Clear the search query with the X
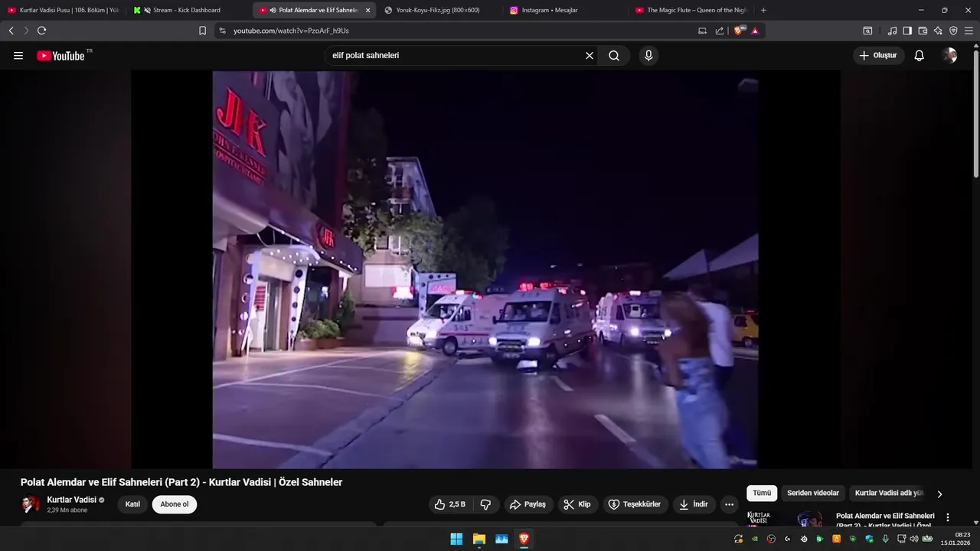The image size is (980, 551). (x=590, y=56)
